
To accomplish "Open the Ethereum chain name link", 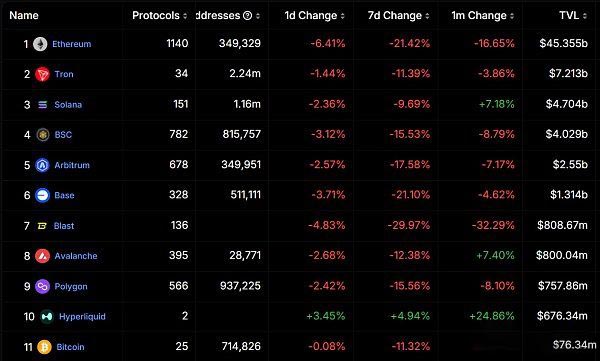I will point(72,44).
